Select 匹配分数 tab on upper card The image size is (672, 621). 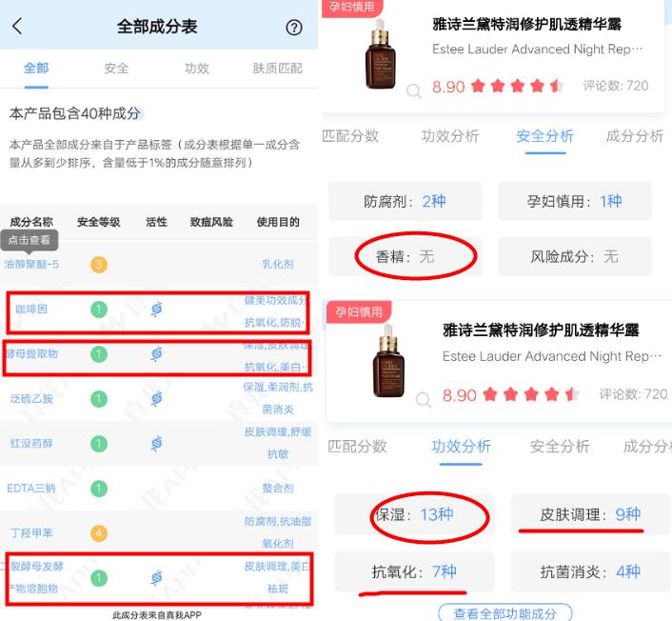350,136
